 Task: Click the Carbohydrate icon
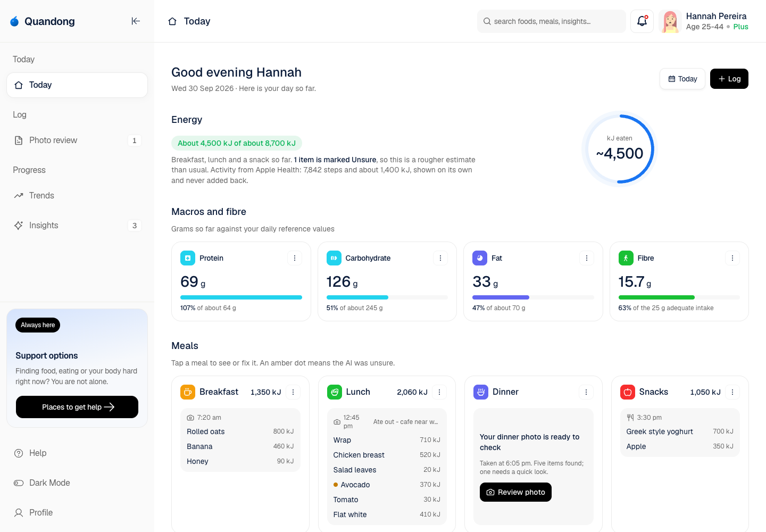point(334,258)
